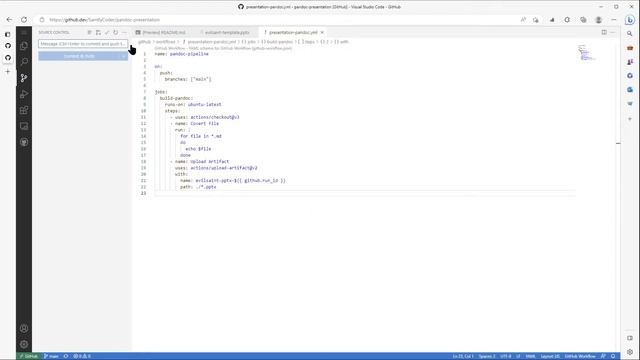
Task: Toggle vertical tabs pane icon
Action: point(8,34)
